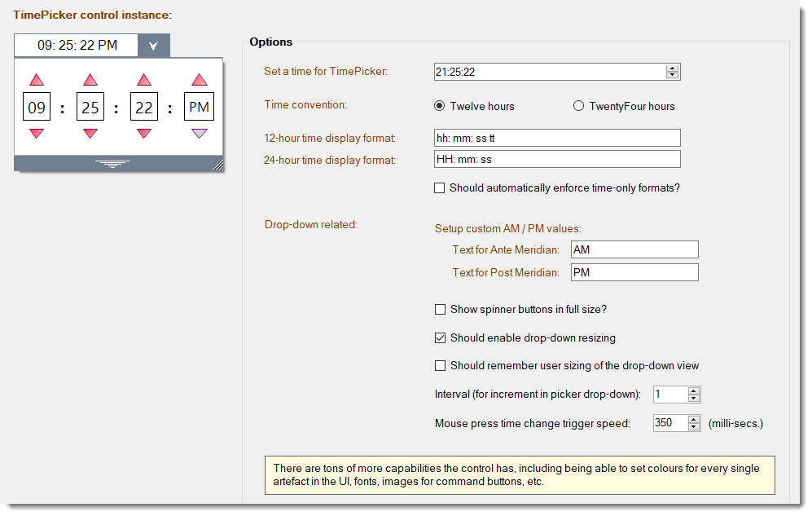Collapse the TimePicker drop-down chevron button
The width and height of the screenshot is (812, 516).
pyautogui.click(x=154, y=46)
